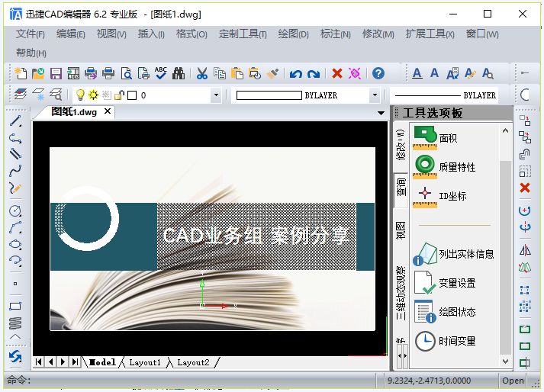Expand the layer 0 dropdown
Screen dimensions: 544x392
(x=216, y=95)
